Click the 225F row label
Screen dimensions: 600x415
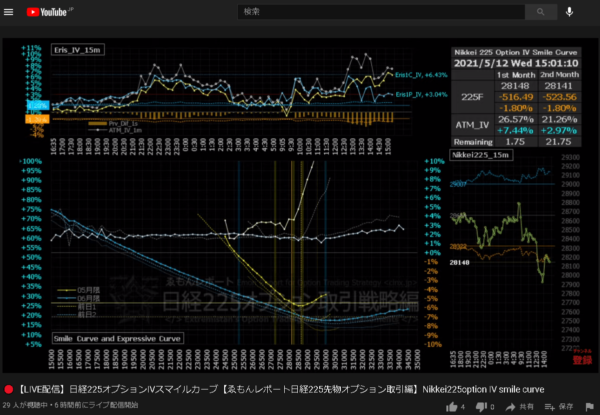473,97
